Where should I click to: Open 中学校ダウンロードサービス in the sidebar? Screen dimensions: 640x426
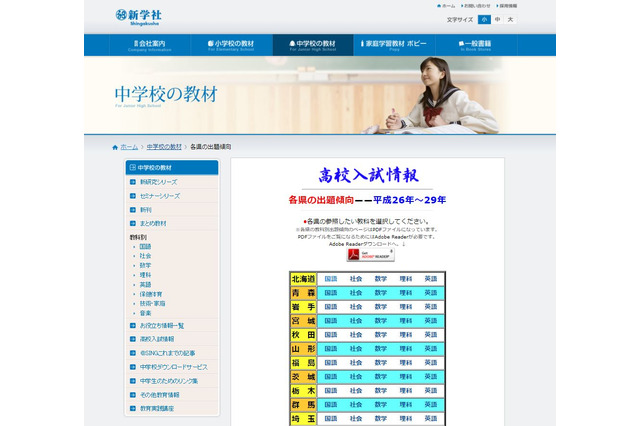pyautogui.click(x=174, y=367)
